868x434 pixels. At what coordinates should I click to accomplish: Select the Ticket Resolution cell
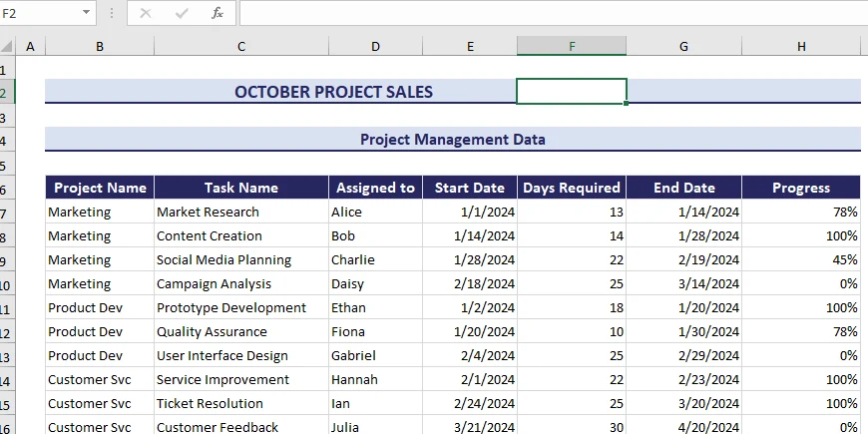(x=241, y=403)
